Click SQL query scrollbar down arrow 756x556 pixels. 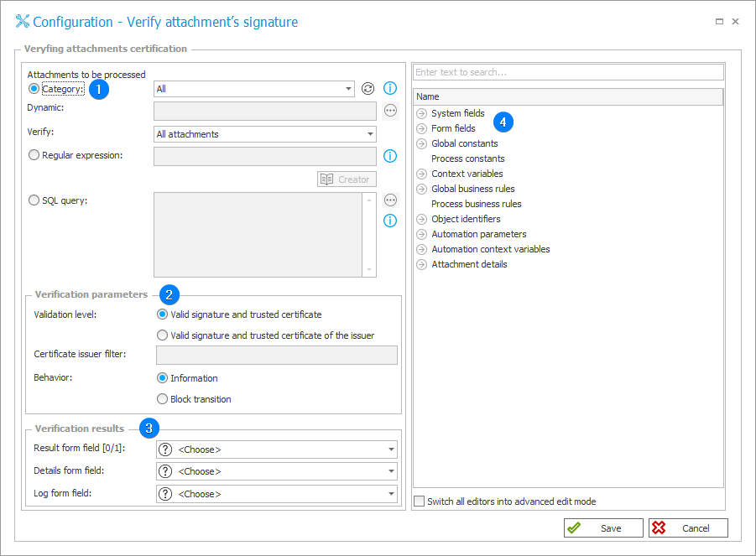click(369, 270)
